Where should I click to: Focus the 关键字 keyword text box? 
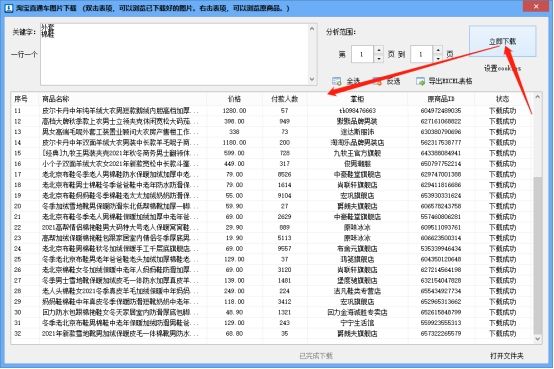click(175, 54)
